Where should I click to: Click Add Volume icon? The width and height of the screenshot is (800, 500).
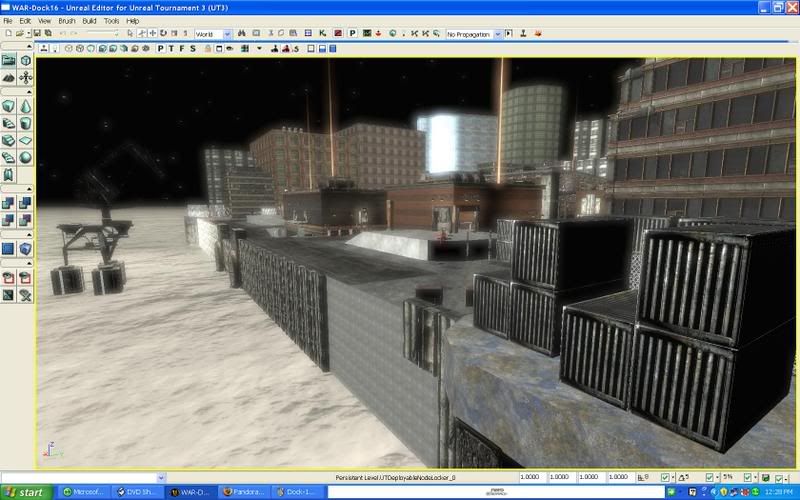(26, 248)
